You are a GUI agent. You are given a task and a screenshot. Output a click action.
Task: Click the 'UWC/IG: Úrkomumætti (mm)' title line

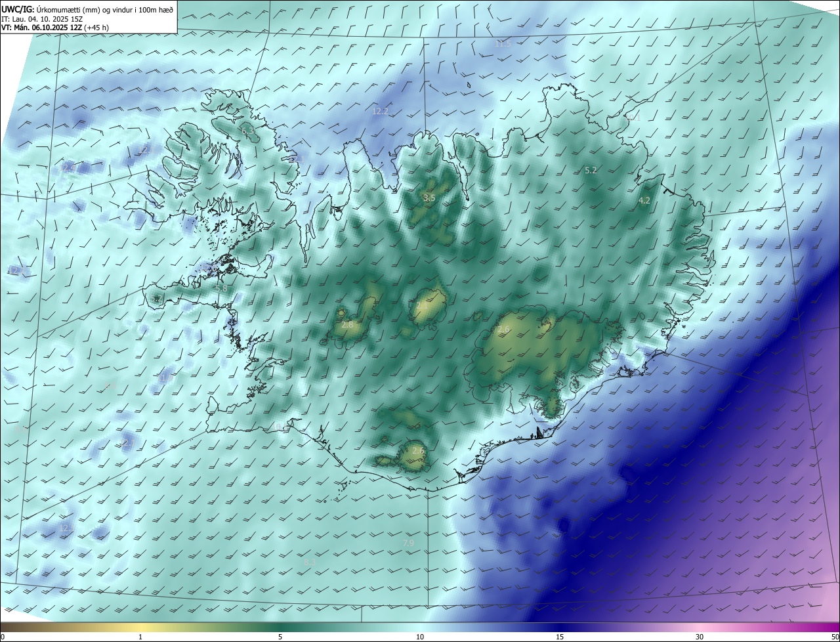click(87, 9)
